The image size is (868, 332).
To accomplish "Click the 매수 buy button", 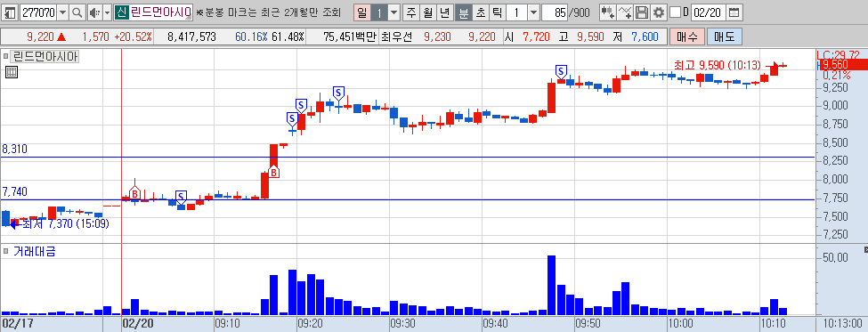I will pyautogui.click(x=687, y=37).
